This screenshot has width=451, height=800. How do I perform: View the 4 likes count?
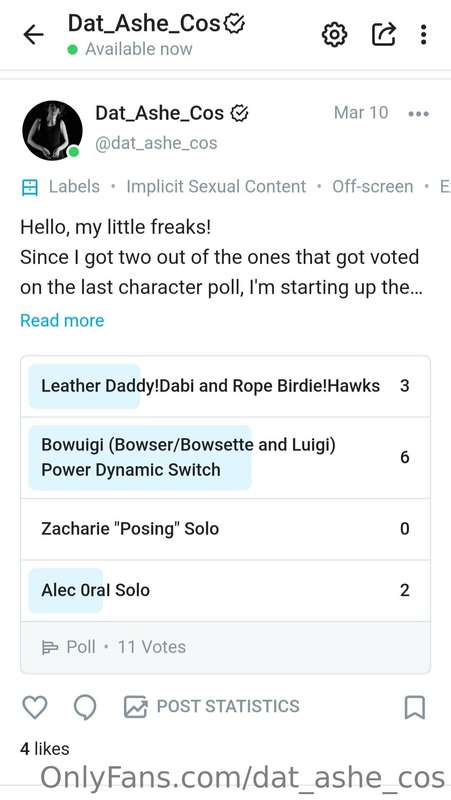pos(45,749)
